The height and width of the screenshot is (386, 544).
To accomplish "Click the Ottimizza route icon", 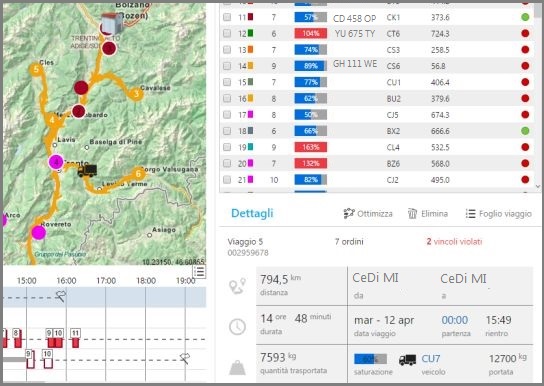I will click(349, 214).
